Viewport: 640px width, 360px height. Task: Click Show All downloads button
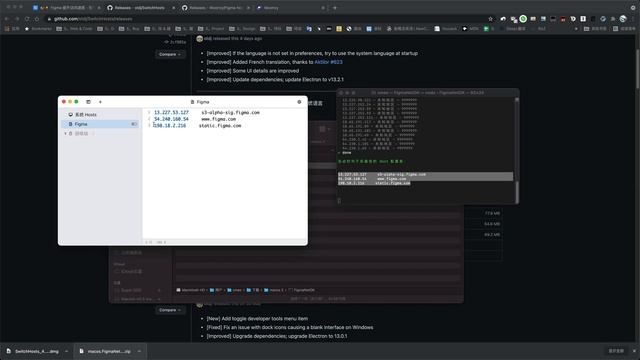(x=616, y=351)
